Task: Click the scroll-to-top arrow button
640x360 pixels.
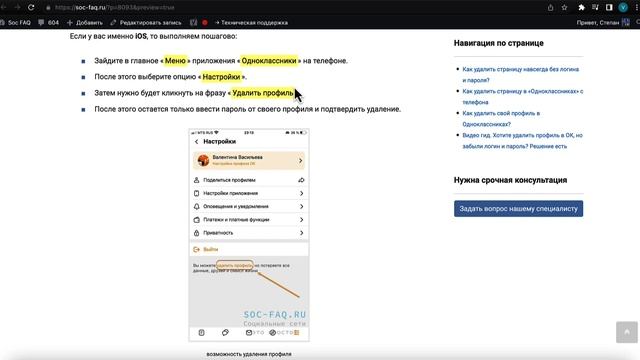Action: point(627,332)
